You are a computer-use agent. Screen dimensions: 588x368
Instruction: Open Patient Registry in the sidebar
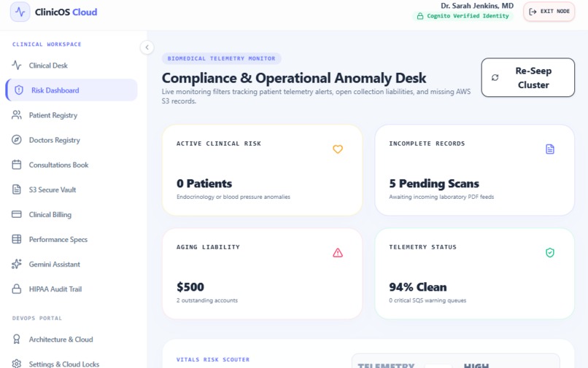click(71, 115)
